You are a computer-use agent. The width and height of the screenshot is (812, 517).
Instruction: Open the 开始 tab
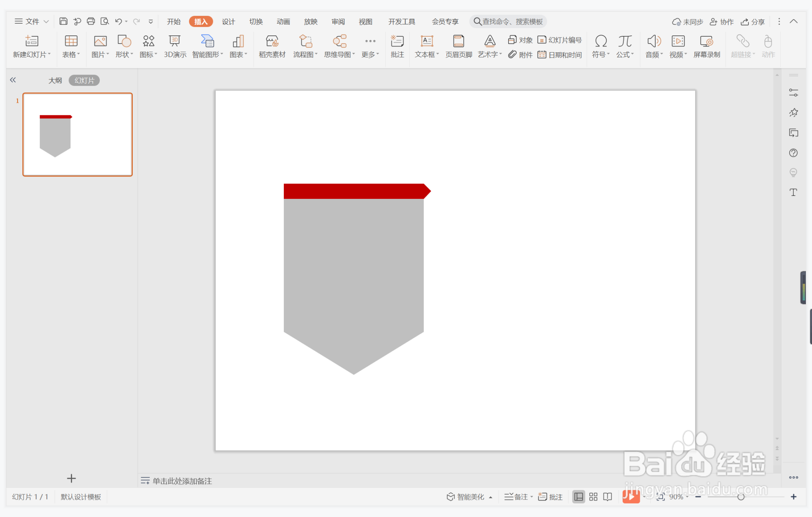click(173, 22)
